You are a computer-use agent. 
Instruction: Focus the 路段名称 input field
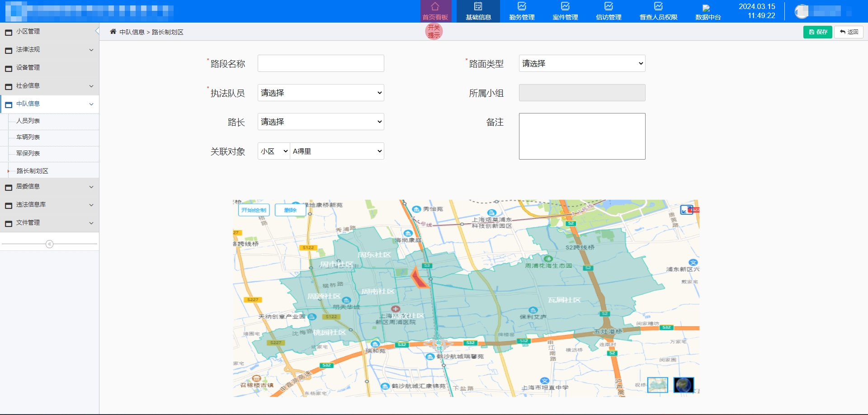(x=321, y=63)
